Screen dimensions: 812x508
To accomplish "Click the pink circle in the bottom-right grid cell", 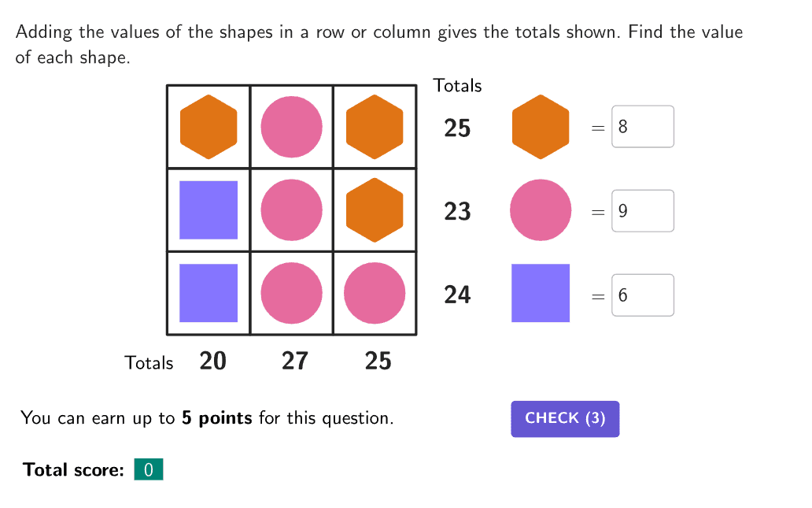I will tap(375, 293).
